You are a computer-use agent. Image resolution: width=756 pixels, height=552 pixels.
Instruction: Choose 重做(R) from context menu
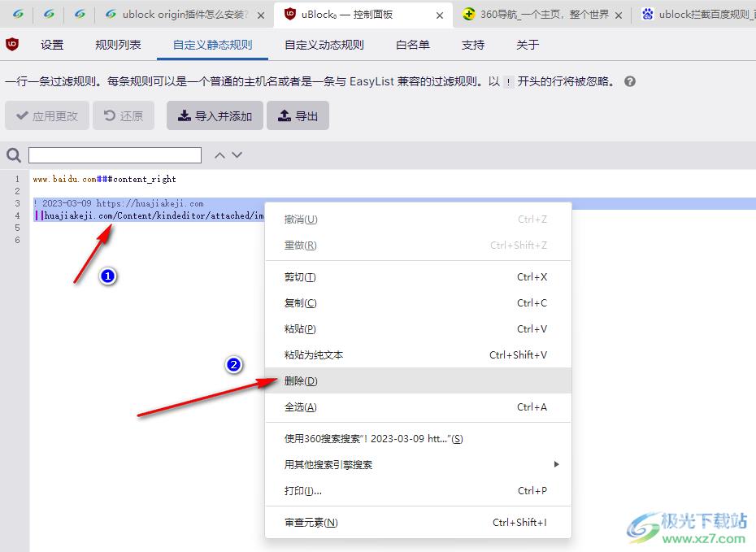point(418,246)
